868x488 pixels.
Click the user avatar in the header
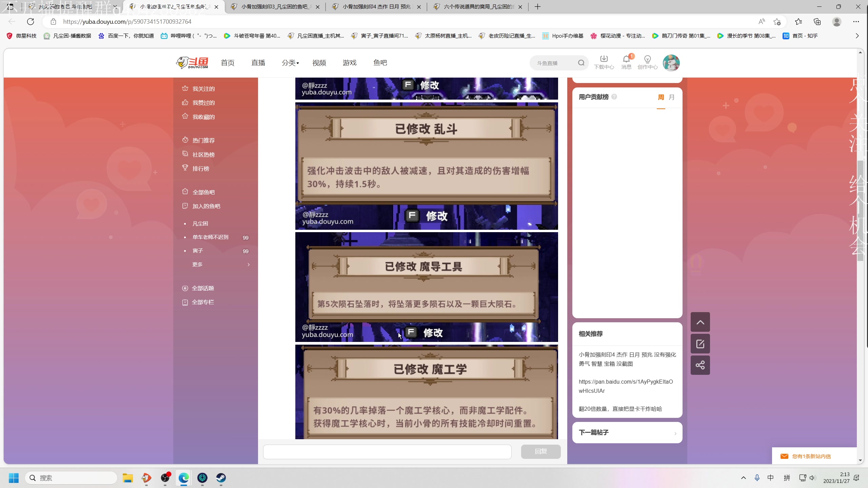[671, 63]
